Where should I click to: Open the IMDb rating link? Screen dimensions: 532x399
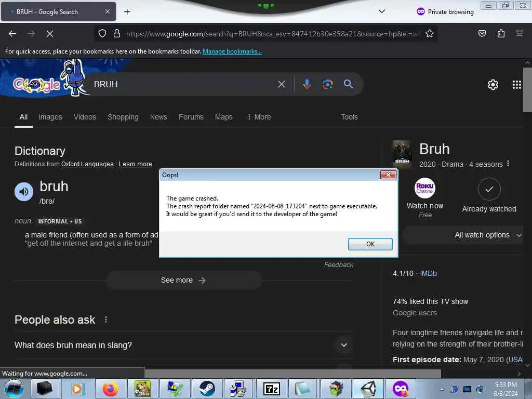(x=428, y=273)
